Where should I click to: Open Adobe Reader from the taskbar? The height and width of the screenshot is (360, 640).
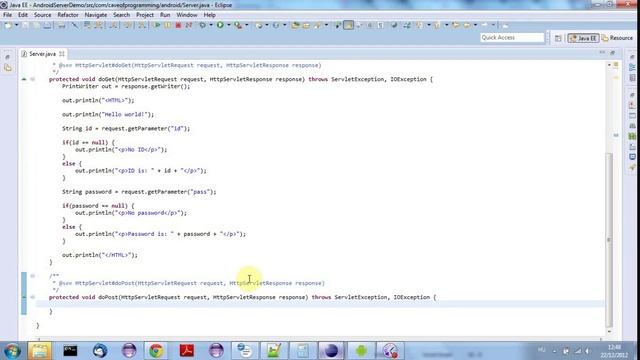[x=187, y=351]
